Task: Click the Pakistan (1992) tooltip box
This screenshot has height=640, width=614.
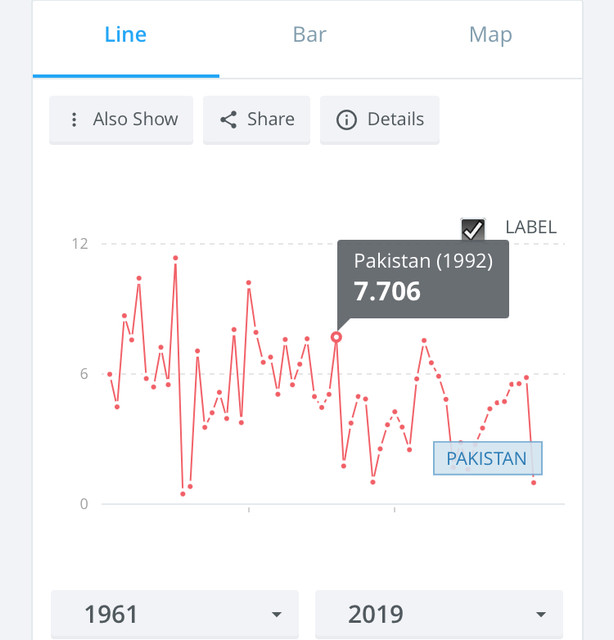Action: click(x=423, y=279)
